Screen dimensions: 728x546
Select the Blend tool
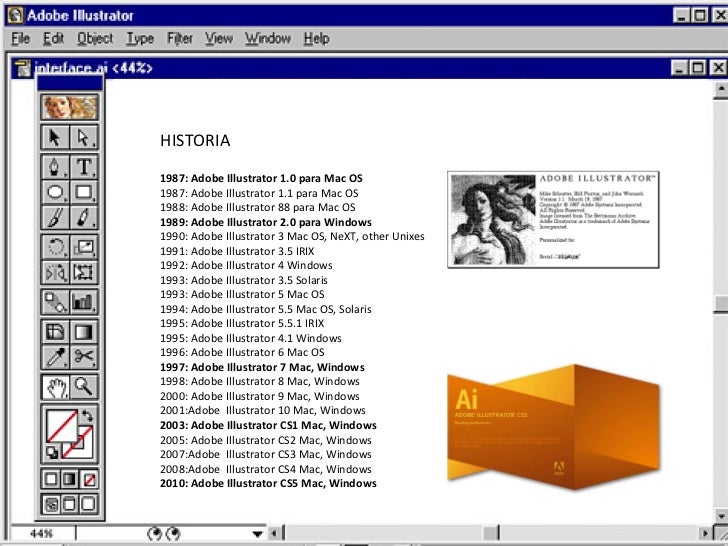pos(55,302)
